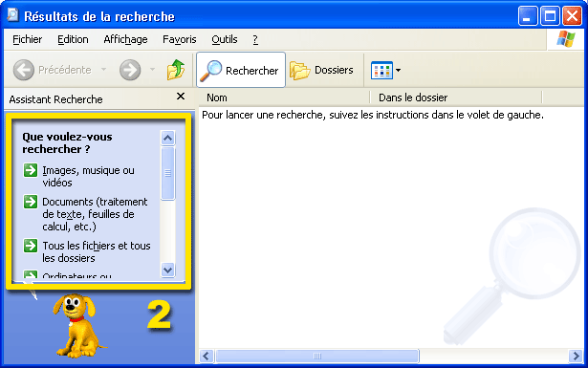Viewport: 588px width, 368px height.
Task: Click the Forward arrow button
Action: pyautogui.click(x=130, y=70)
